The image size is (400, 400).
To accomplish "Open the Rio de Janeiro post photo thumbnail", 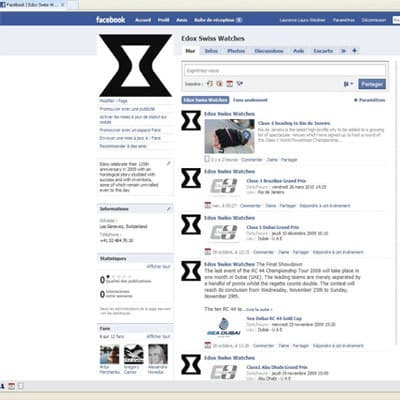I will pyautogui.click(x=230, y=136).
